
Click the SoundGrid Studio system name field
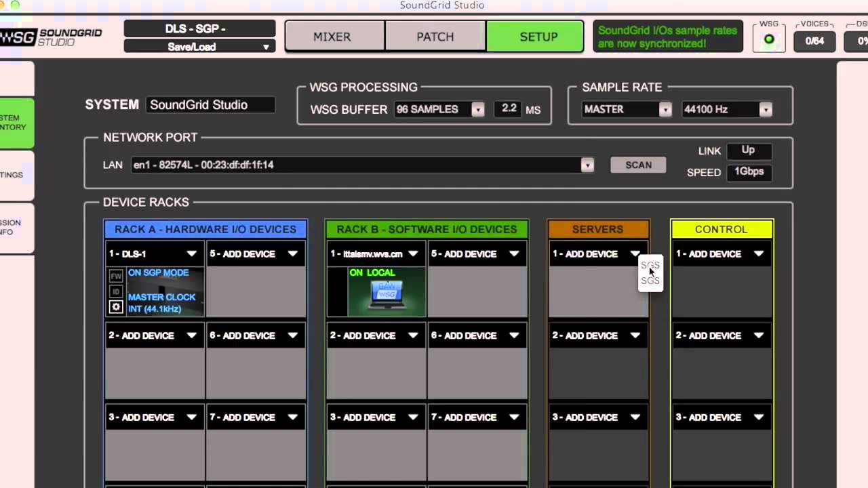coord(210,105)
